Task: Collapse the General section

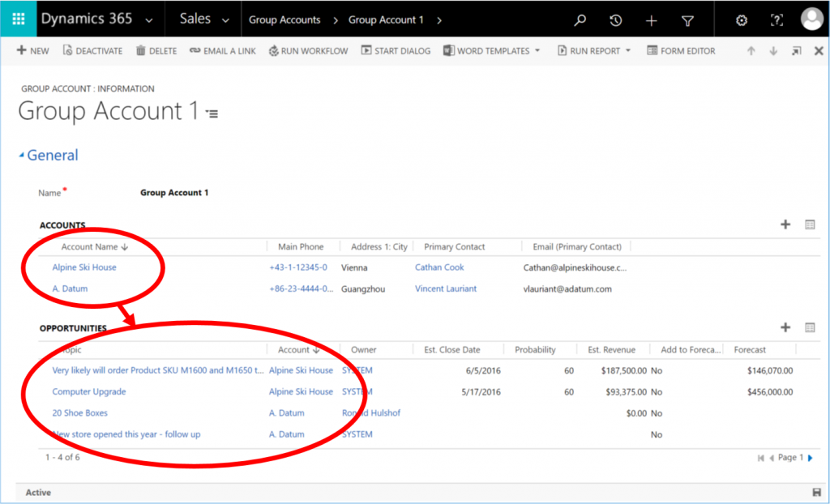Action: 21,155
